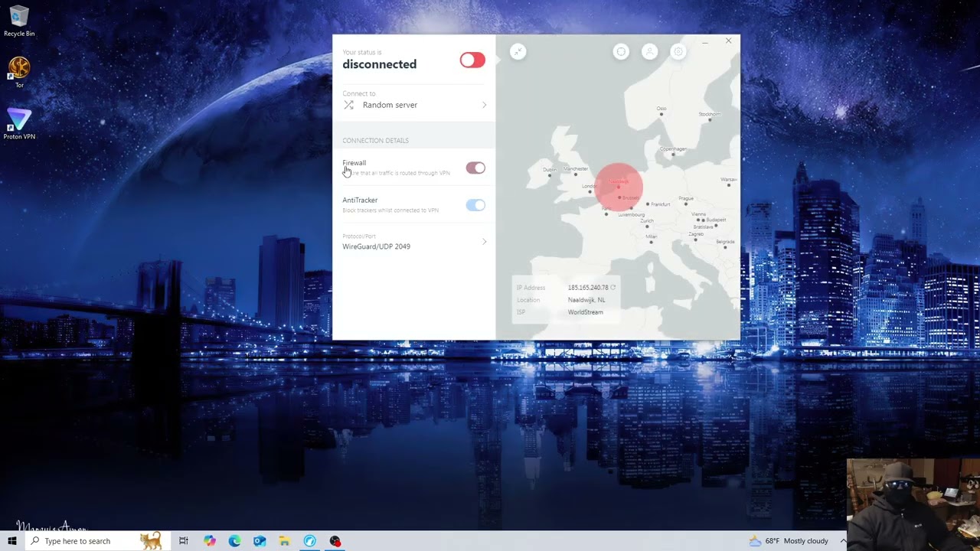Refresh the IP address with the reload icon
Screen dimensions: 980x551
(612, 288)
